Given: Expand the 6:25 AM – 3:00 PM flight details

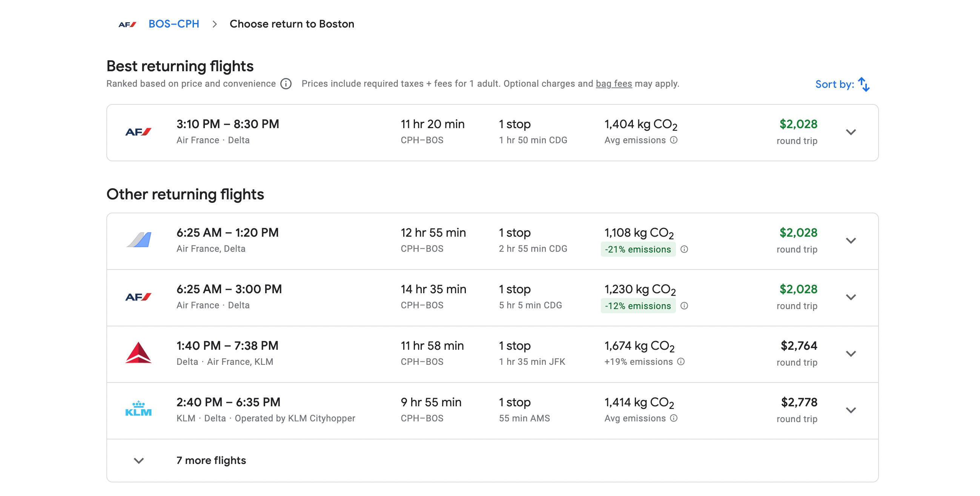Looking at the screenshot, I should 851,297.
